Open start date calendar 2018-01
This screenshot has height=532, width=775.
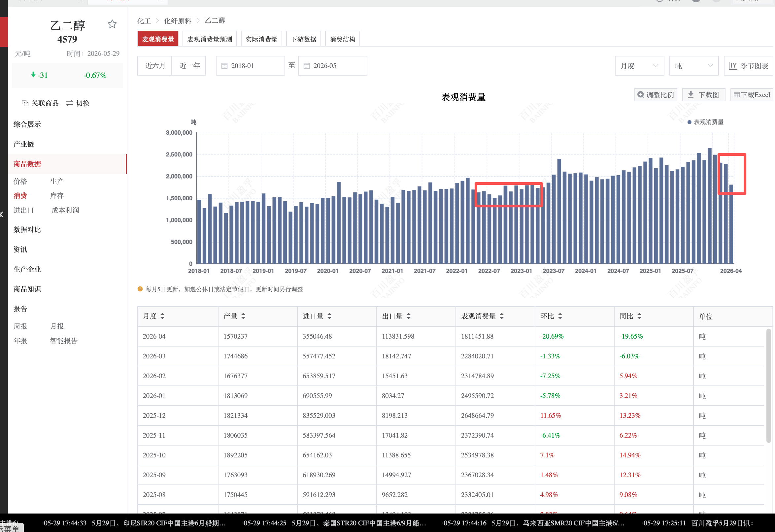coord(250,66)
